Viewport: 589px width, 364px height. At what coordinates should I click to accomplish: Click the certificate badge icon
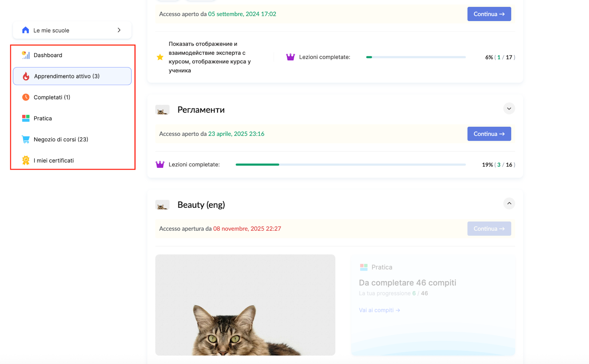(x=26, y=160)
